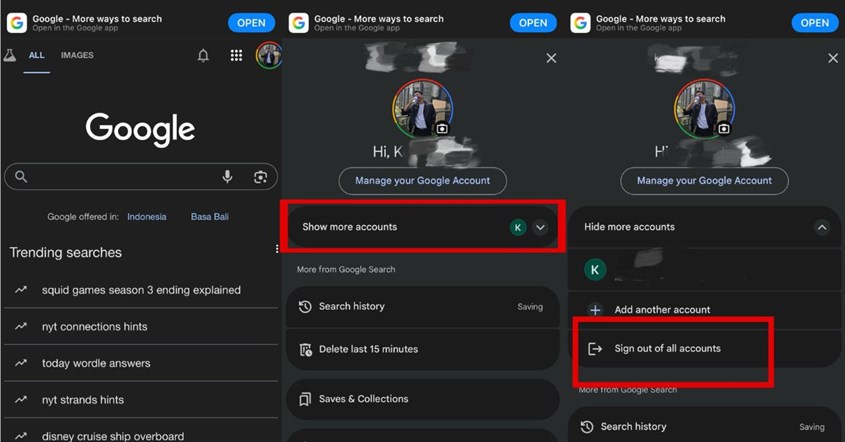Image resolution: width=845 pixels, height=442 pixels.
Task: Click Manage your Google Account in middle panel
Action: coord(422,181)
